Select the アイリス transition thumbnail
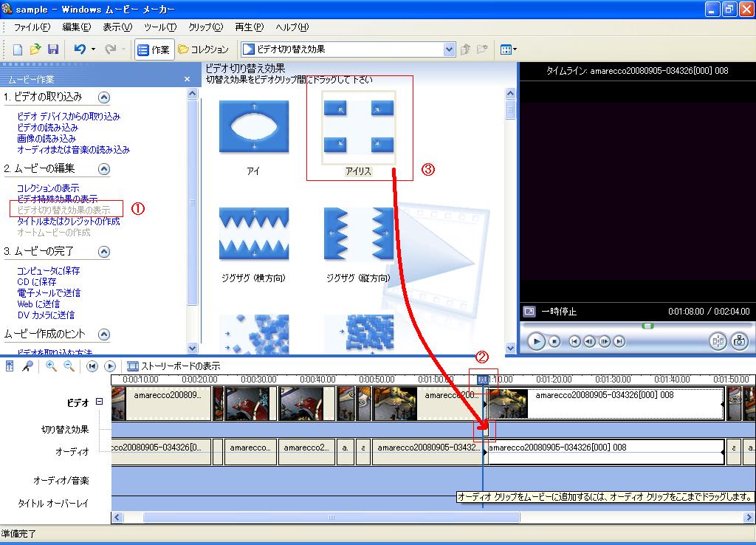The height and width of the screenshot is (545, 756). click(x=359, y=127)
